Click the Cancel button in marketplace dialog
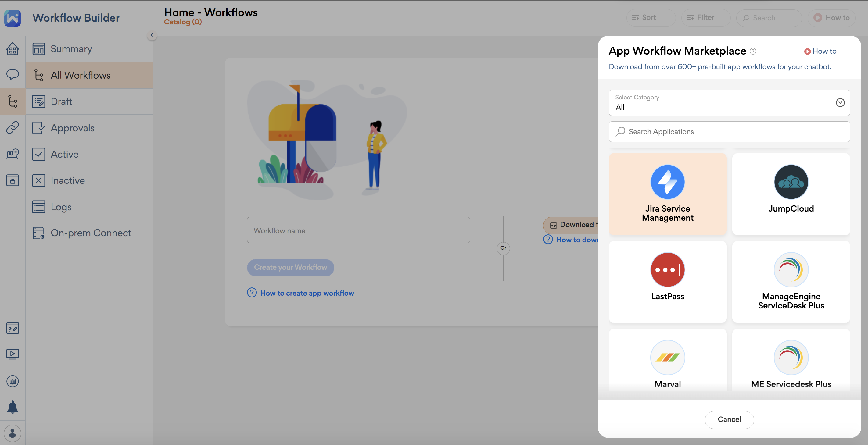The height and width of the screenshot is (445, 868). coord(729,419)
